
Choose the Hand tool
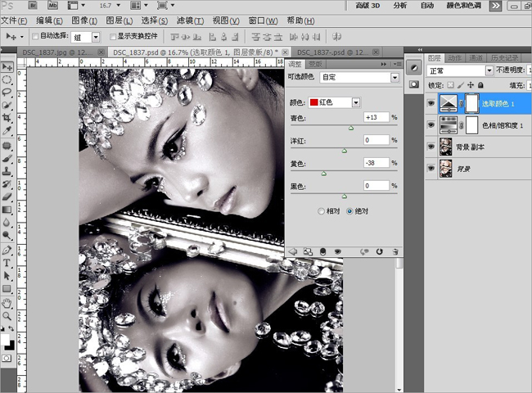[7, 302]
